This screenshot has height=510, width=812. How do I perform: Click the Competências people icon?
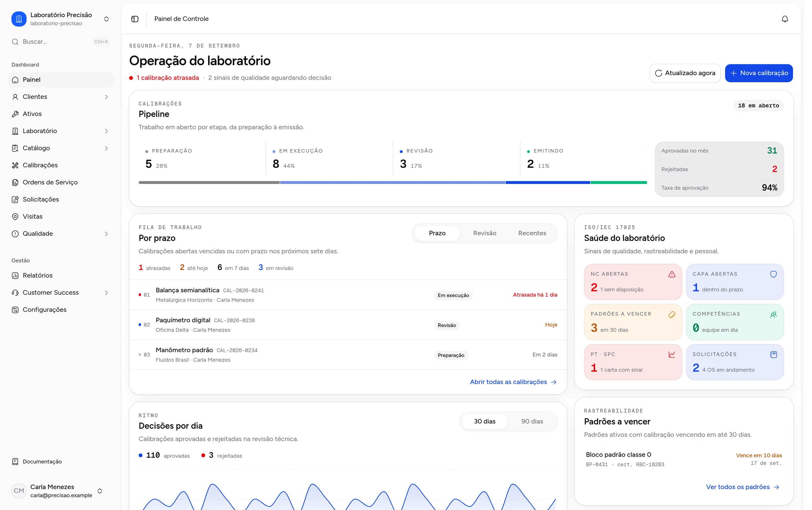[773, 315]
